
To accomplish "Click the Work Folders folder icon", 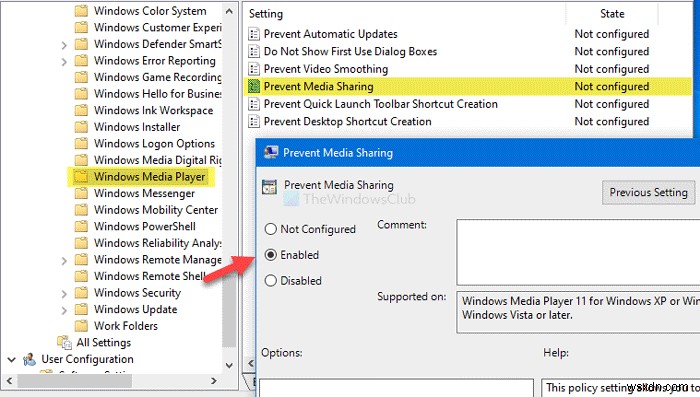I will coord(81,326).
